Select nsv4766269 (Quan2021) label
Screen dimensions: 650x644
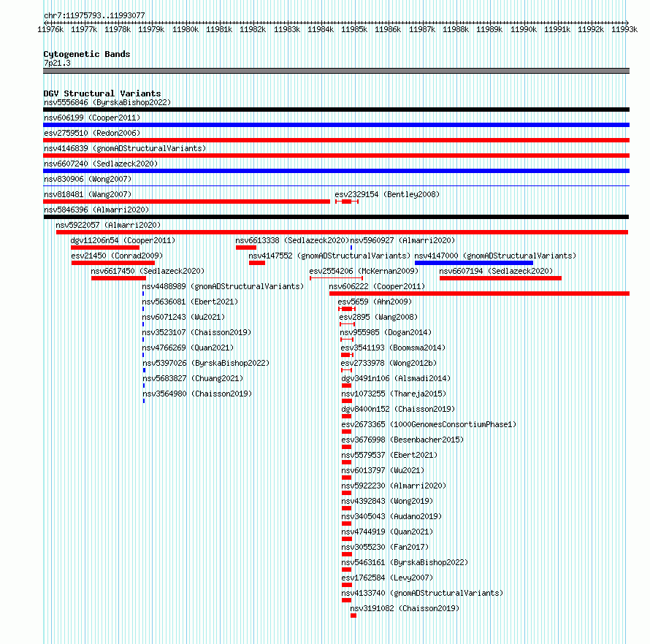click(188, 348)
